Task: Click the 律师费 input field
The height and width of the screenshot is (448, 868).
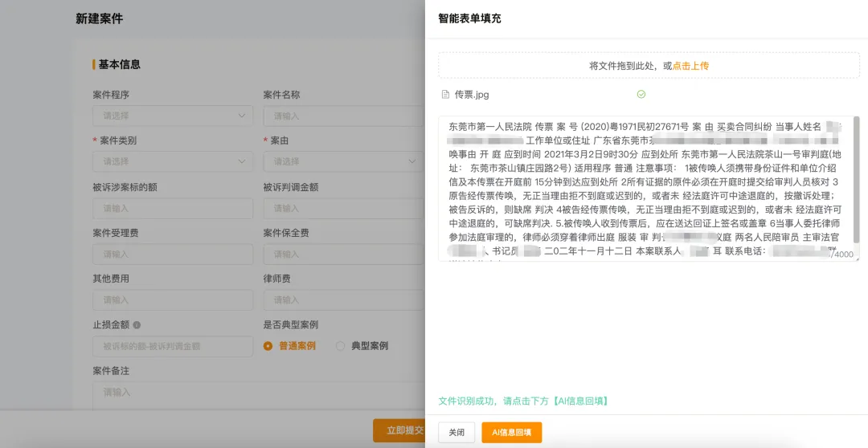Action: coord(343,299)
